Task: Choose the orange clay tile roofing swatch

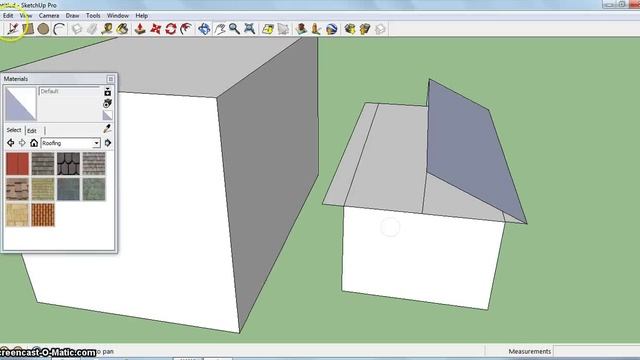Action: point(43,215)
